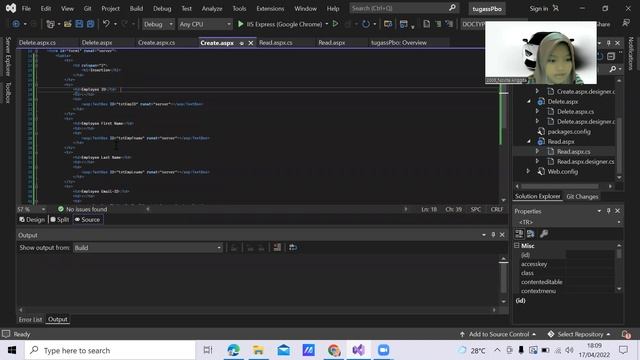Image resolution: width=640 pixels, height=360 pixels.
Task: Switch to the Error List tab
Action: click(x=30, y=320)
